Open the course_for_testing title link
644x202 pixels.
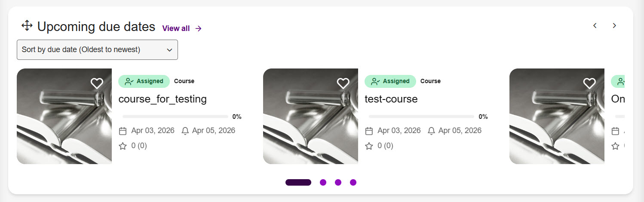click(x=163, y=99)
